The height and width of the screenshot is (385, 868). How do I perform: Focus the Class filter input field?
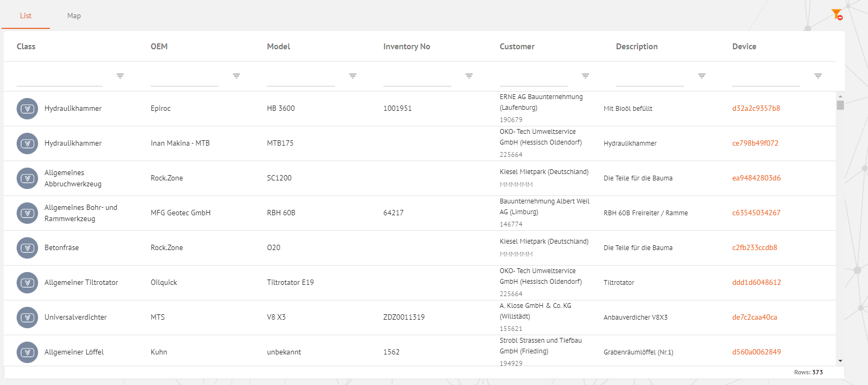tap(60, 78)
